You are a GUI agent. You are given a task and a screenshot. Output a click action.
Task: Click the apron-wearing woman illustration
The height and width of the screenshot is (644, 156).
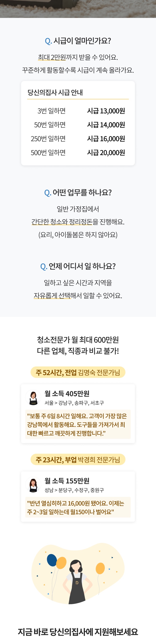77,582
